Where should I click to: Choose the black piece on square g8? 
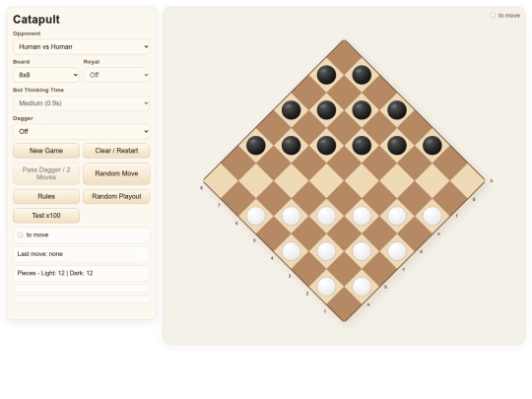[326, 75]
